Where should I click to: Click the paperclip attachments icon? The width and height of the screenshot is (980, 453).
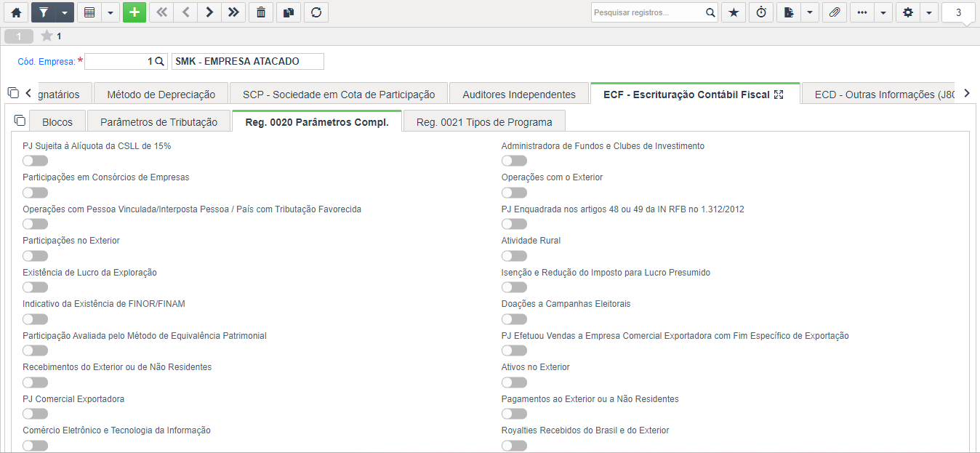[x=835, y=12]
